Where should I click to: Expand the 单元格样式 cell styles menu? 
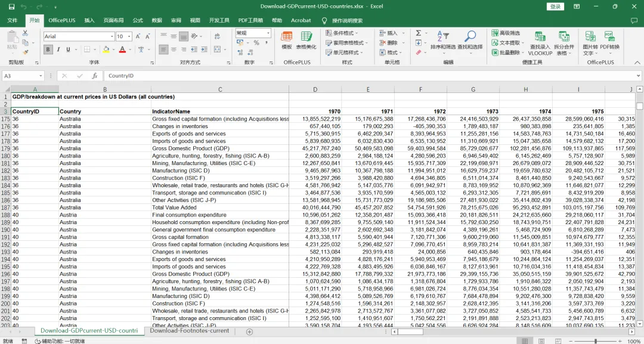coord(344,52)
